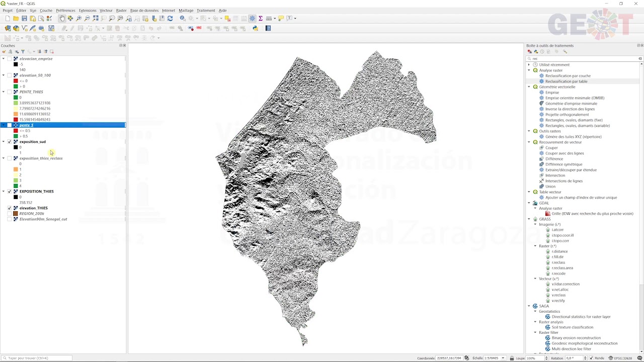Screen dimensions: 644x362
Task: Zoom to full extent
Action: coord(96,18)
